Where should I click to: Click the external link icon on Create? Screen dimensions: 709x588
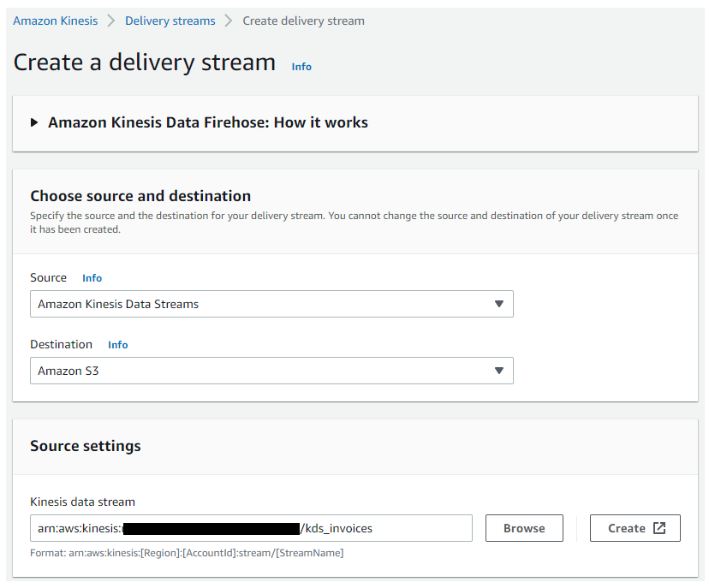point(659,528)
